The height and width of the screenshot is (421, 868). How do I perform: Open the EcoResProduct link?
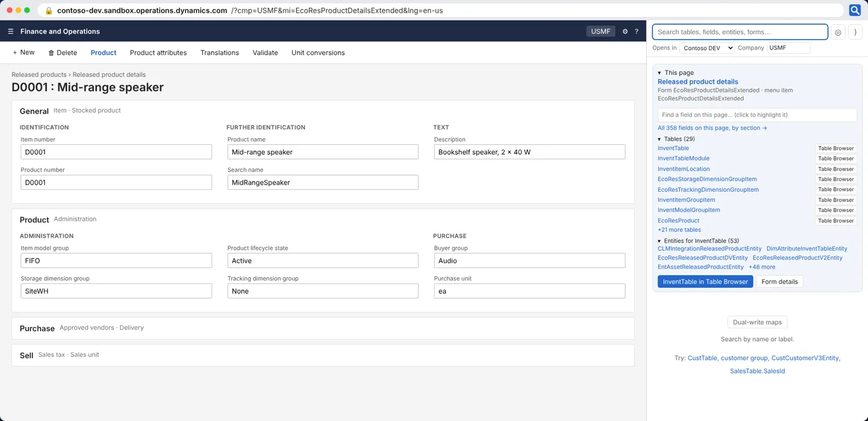coord(678,221)
